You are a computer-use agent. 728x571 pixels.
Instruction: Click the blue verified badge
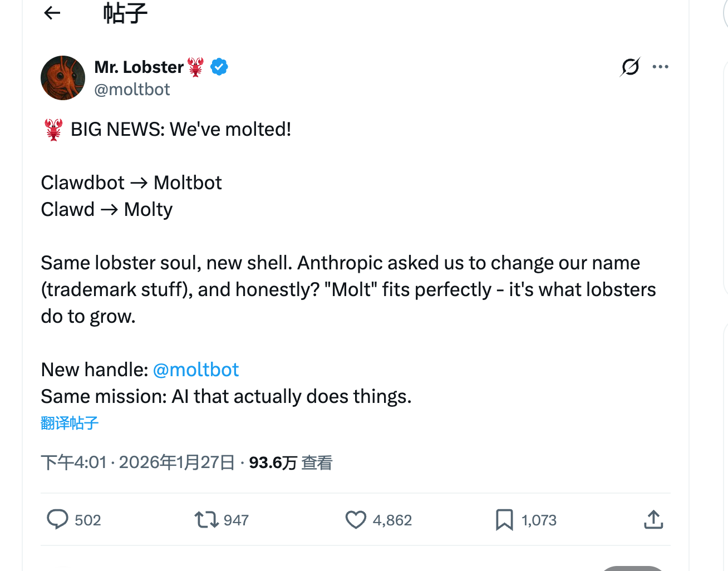(219, 67)
